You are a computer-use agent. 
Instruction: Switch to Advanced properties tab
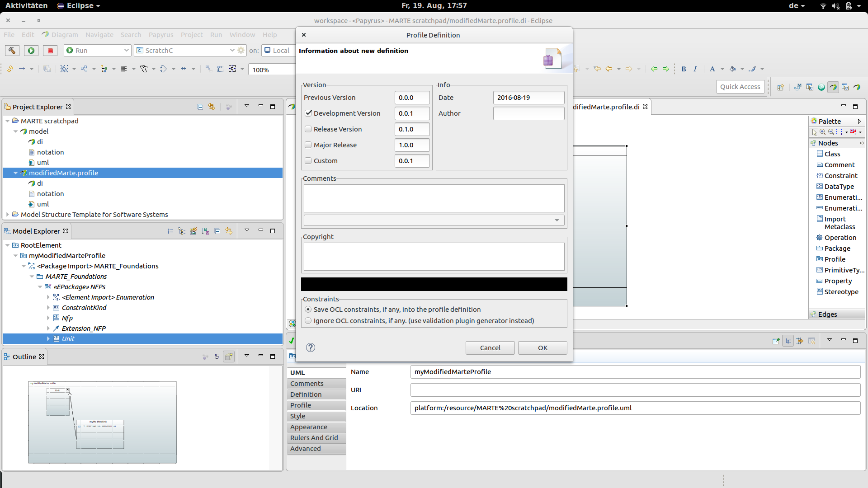coord(316,449)
